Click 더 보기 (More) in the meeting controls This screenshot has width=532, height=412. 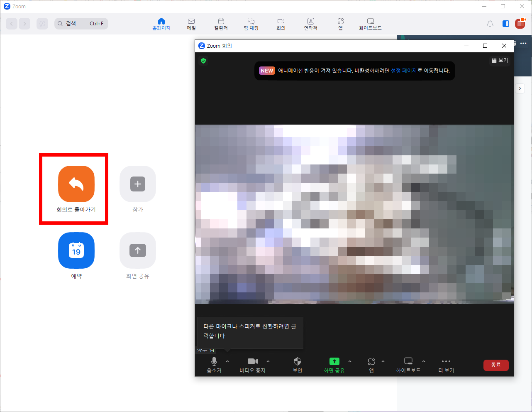pos(446,364)
